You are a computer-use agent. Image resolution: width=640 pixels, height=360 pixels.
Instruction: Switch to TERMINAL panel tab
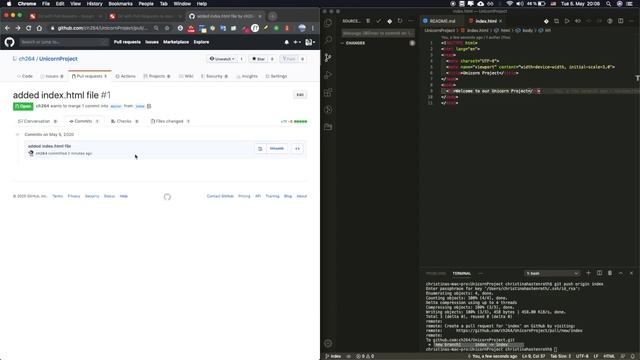pyautogui.click(x=462, y=273)
